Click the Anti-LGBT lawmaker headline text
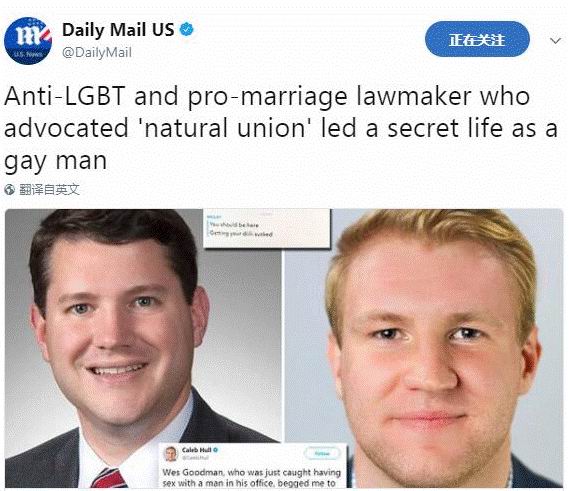 pyautogui.click(x=280, y=128)
